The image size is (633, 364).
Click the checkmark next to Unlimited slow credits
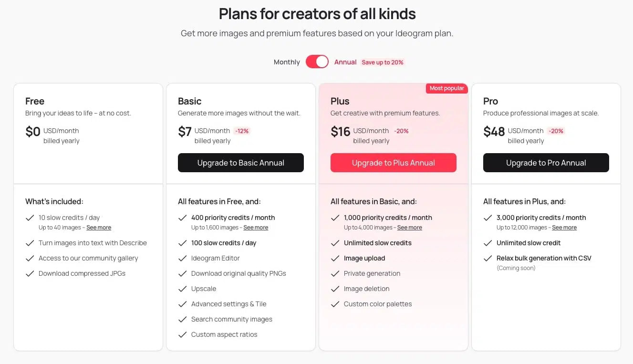[335, 242]
